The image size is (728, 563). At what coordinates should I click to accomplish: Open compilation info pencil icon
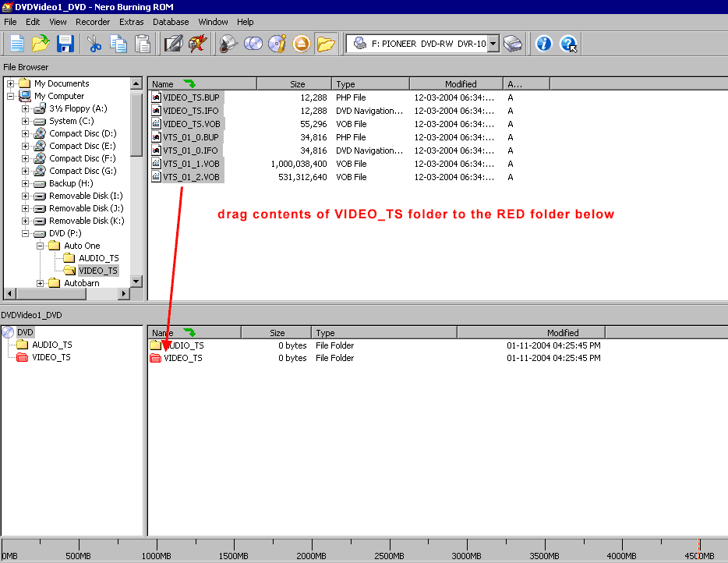point(174,44)
